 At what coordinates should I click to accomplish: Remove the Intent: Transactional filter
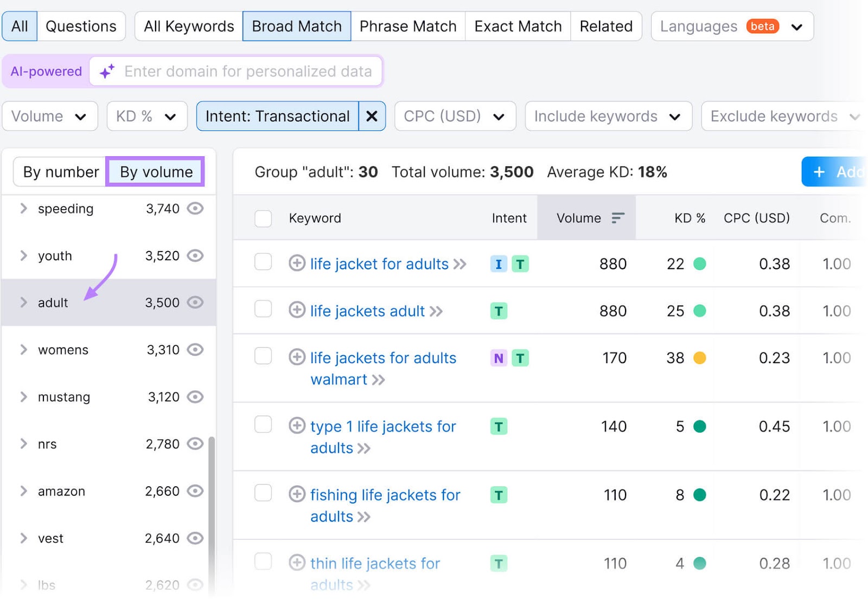372,116
